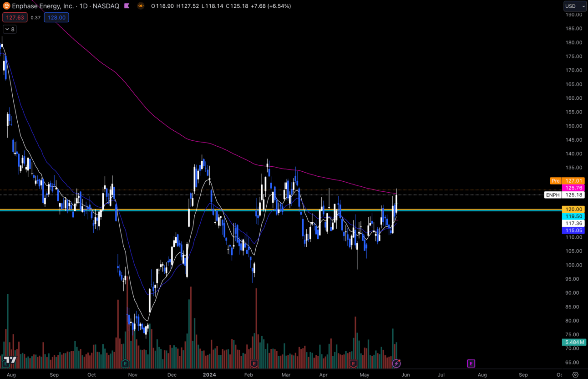Click the yellow 120.00 horizontal line label
The height and width of the screenshot is (379, 588).
coord(573,210)
